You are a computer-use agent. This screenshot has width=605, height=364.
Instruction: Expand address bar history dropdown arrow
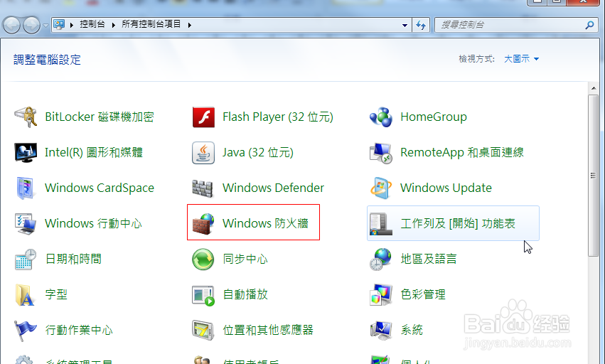(405, 25)
